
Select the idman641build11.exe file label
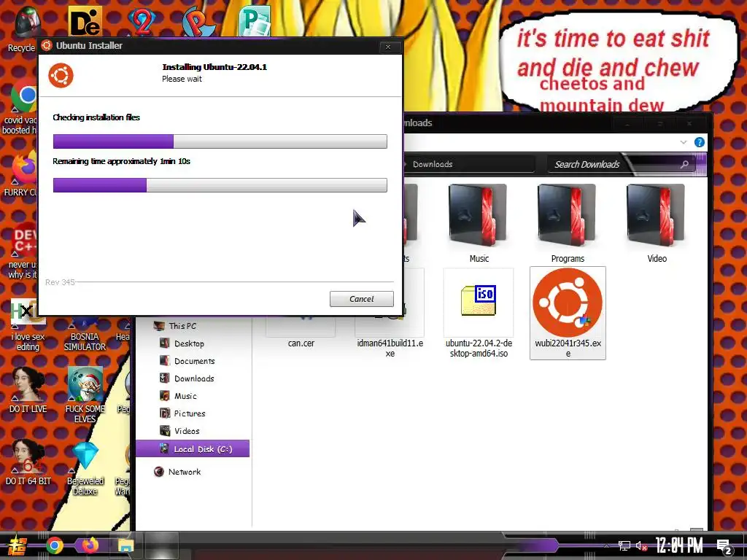(390, 348)
